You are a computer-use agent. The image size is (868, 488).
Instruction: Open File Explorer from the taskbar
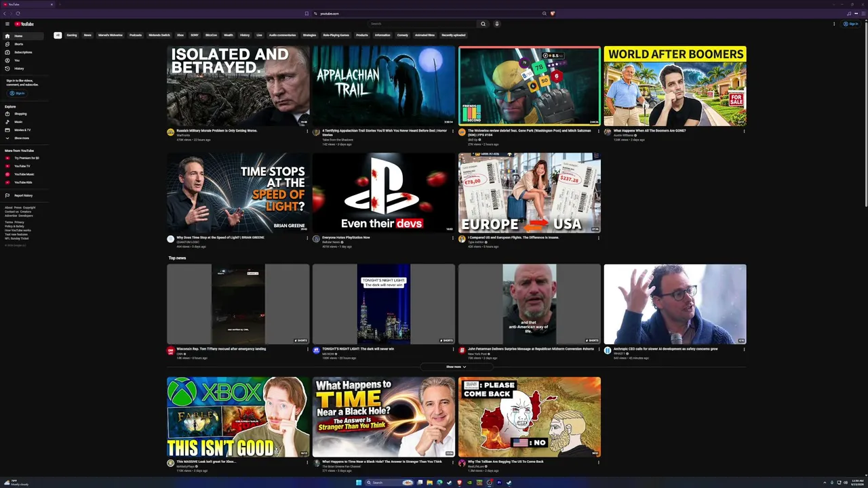429,483
